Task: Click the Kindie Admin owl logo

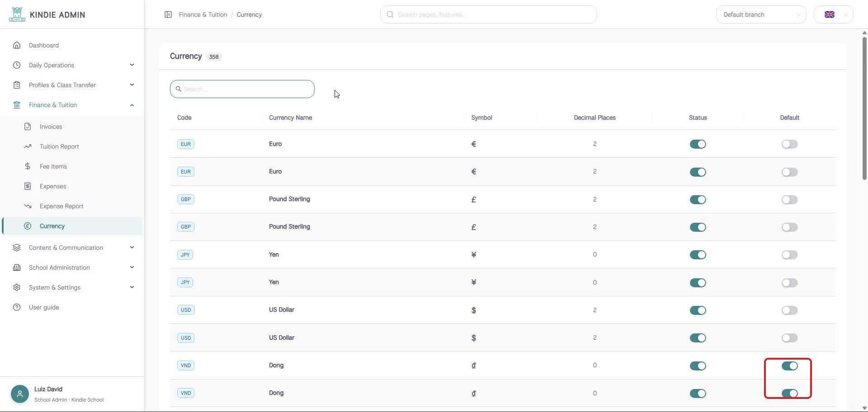Action: coord(17,14)
